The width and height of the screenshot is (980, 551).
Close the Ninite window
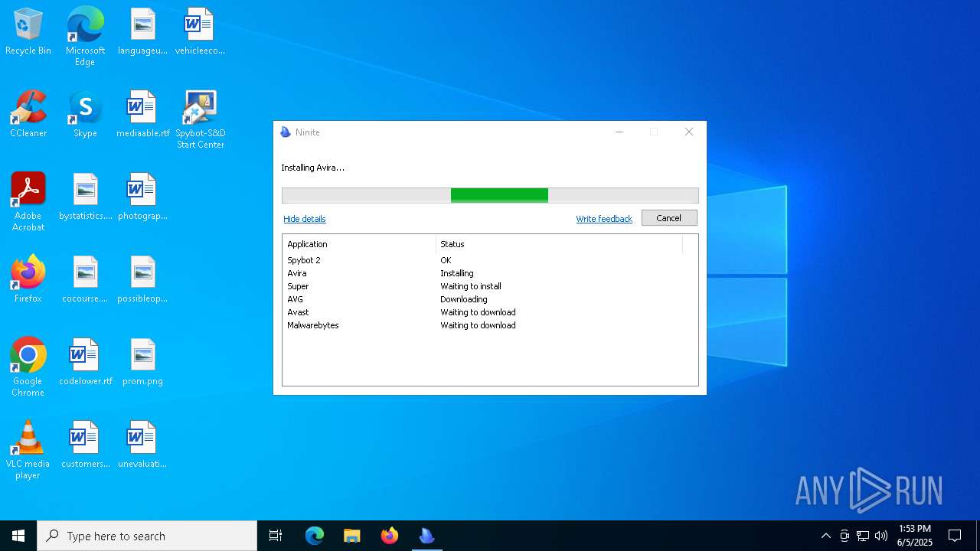click(689, 132)
